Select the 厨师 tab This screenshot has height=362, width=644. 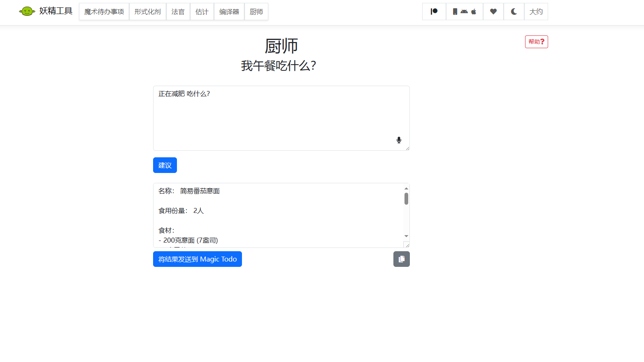[x=256, y=12]
